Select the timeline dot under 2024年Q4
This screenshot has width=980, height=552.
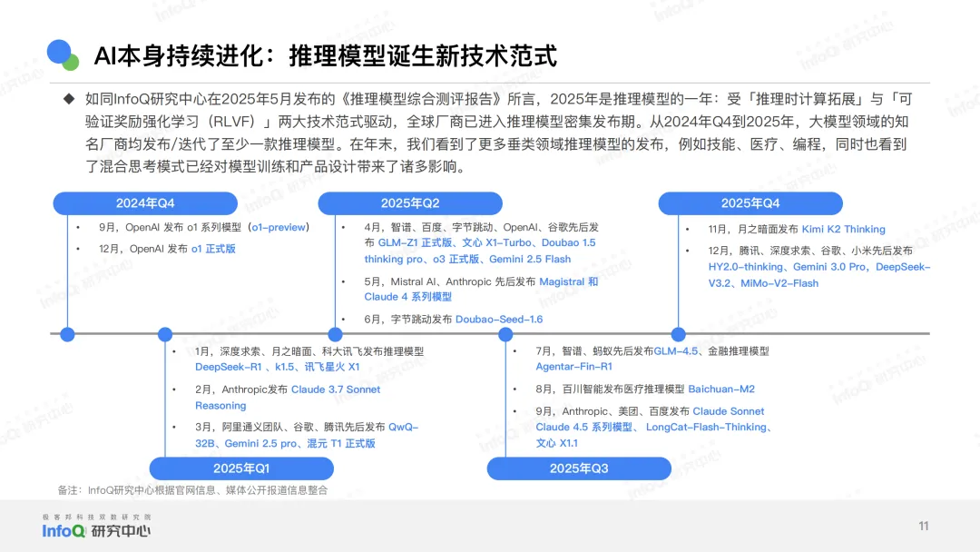pos(67,334)
